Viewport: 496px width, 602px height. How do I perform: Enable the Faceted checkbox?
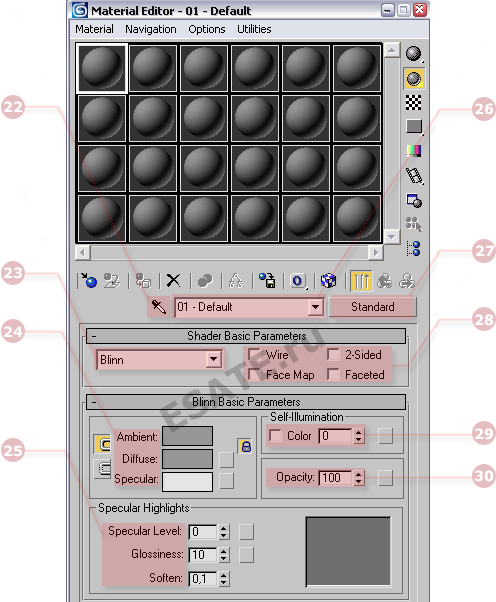click(333, 374)
